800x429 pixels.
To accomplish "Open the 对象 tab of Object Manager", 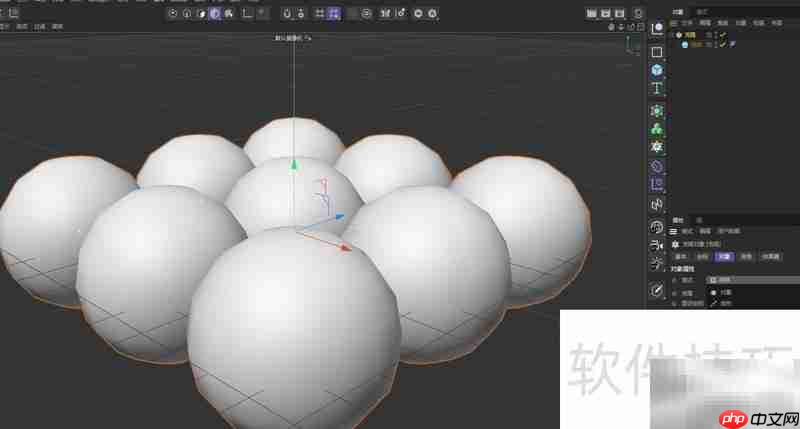I will click(678, 12).
